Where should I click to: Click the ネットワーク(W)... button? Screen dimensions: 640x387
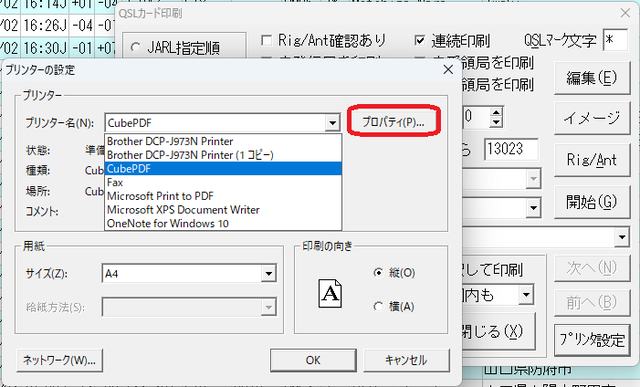pyautogui.click(x=60, y=360)
